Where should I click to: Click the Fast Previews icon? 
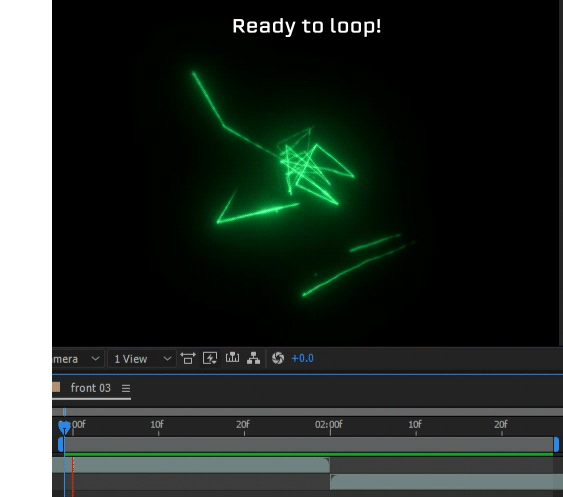[x=210, y=358]
